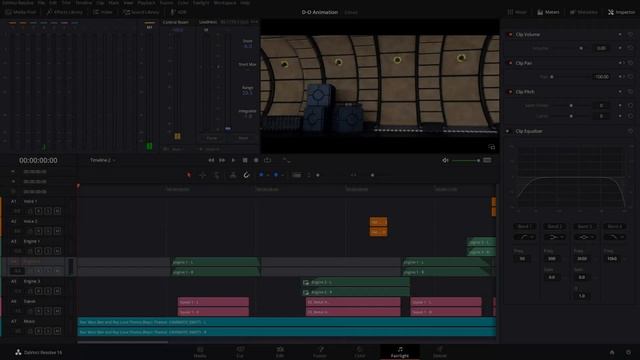Image resolution: width=640 pixels, height=360 pixels.
Task: Adjust the Clip Pan slider handle
Action: click(x=552, y=77)
